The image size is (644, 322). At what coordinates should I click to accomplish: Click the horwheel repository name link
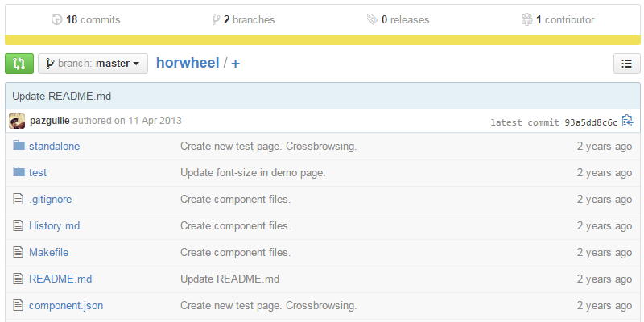point(188,63)
